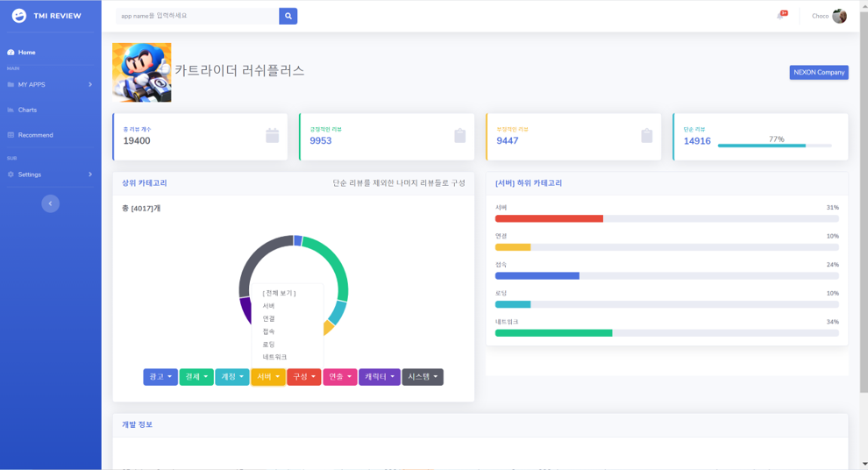Go to Home in sidebar
Screen dimensions: 868x470
26,52
